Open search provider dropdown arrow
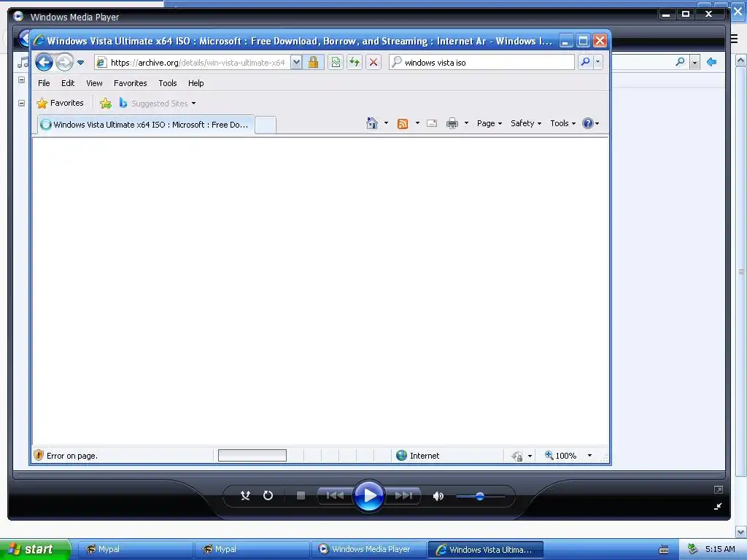 click(x=598, y=63)
